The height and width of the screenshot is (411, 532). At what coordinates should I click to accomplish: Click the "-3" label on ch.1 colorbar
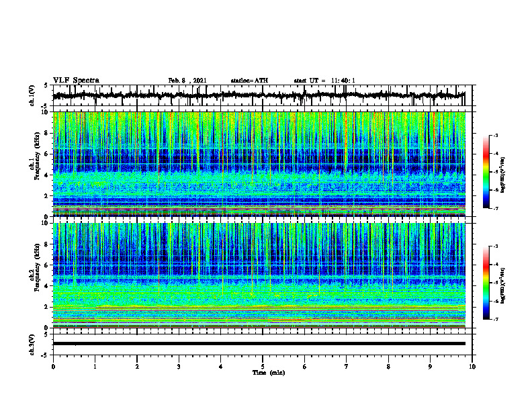pos(495,135)
